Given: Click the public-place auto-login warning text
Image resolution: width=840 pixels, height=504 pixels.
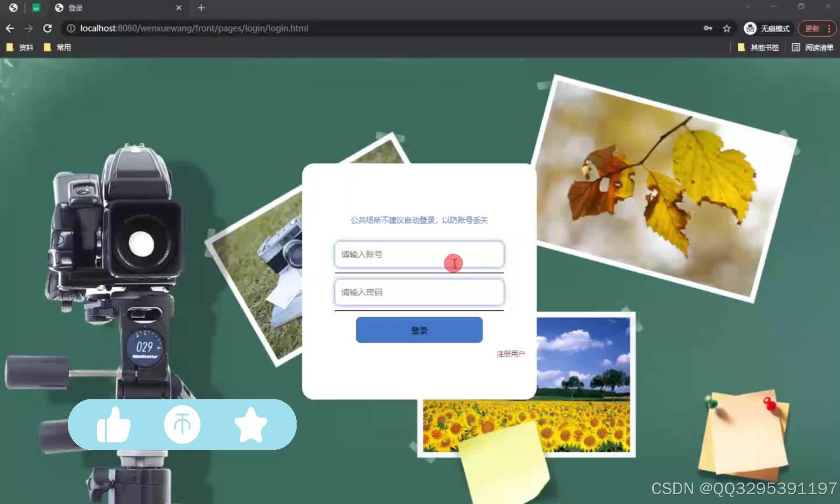Looking at the screenshot, I should [419, 220].
